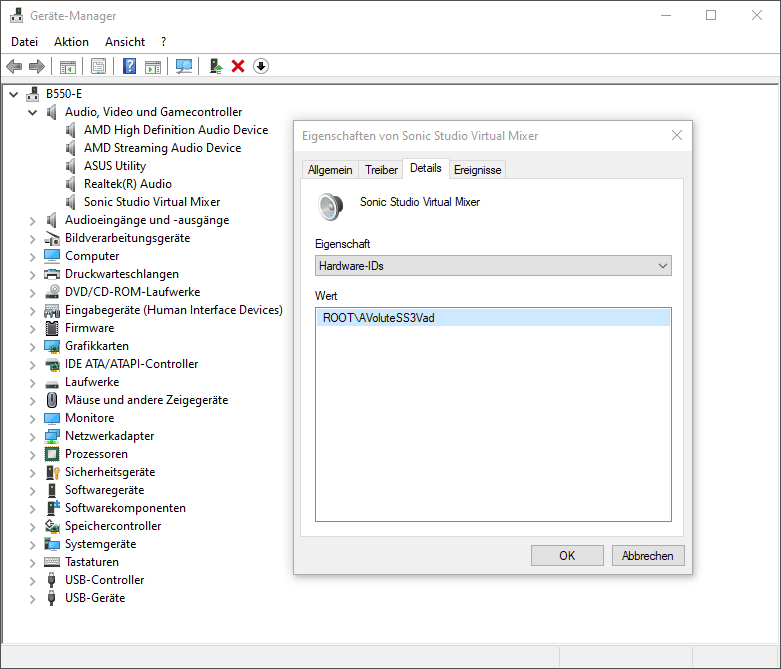Click the Abbrechen button
Screen dimensions: 781x669
point(648,555)
